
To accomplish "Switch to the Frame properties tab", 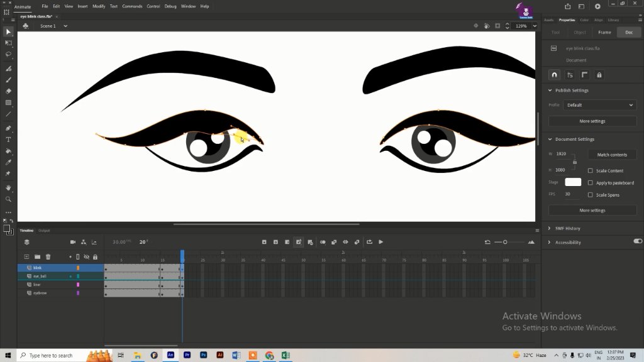I will [x=604, y=33].
